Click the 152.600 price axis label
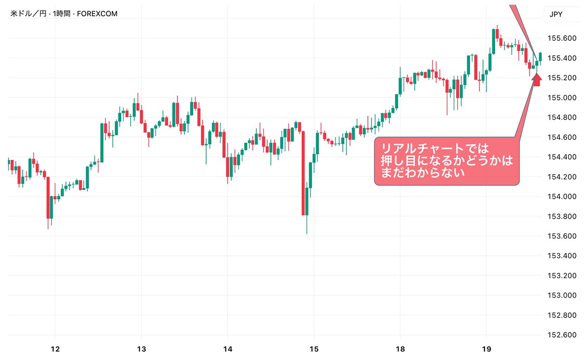The width and height of the screenshot is (588, 364). 562,335
